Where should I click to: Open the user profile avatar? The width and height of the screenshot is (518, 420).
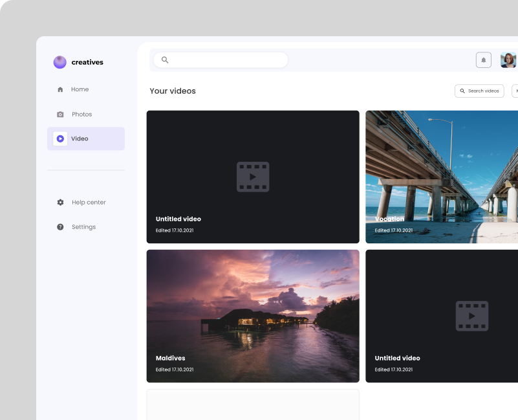pos(509,60)
